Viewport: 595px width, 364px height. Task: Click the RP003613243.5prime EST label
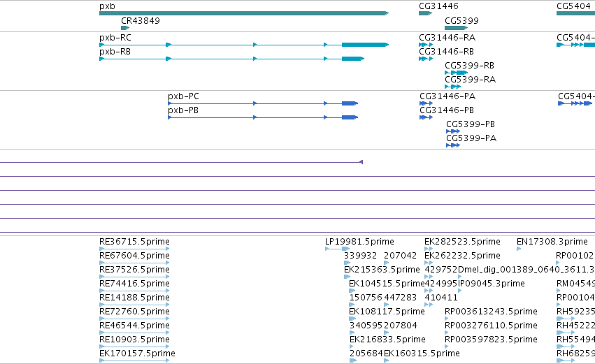[x=491, y=312]
